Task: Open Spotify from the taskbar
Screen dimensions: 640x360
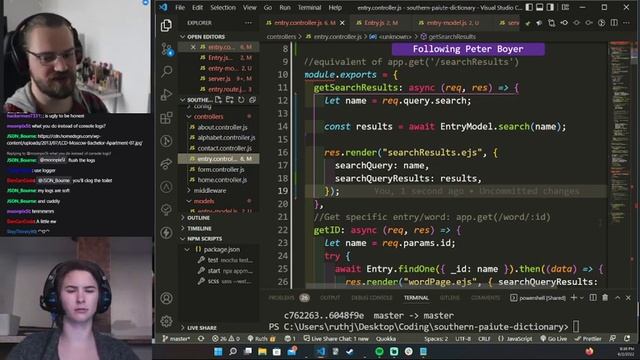Action: tap(379, 351)
